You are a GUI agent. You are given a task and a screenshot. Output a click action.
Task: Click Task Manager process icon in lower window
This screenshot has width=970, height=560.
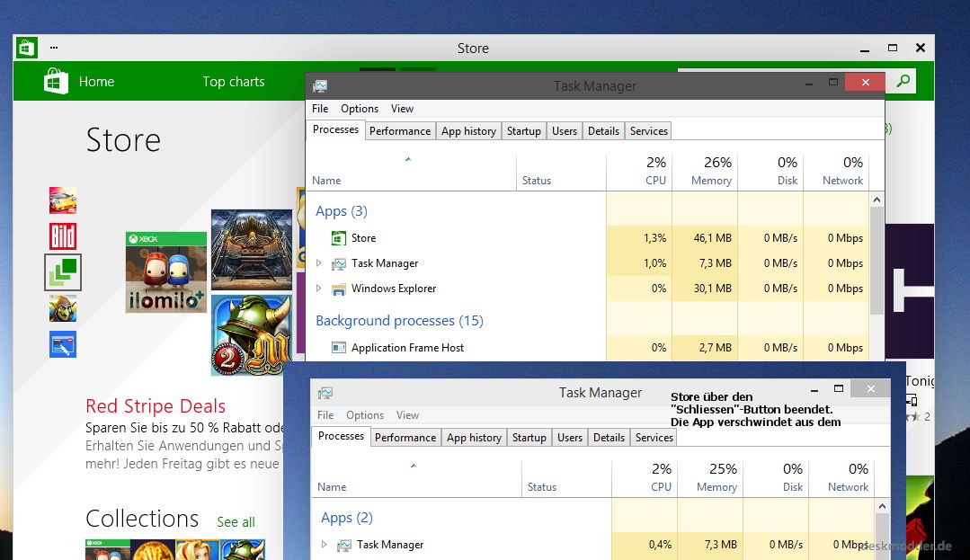click(344, 545)
